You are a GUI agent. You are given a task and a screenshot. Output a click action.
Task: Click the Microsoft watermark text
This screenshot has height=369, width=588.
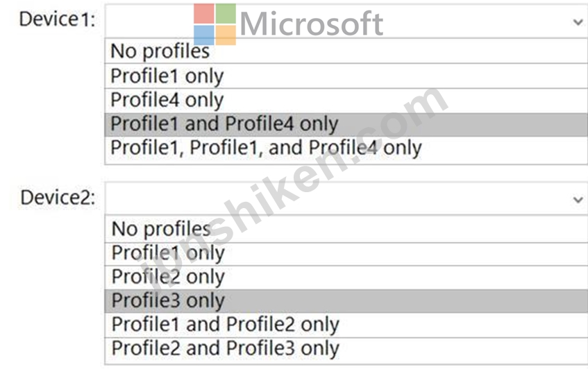(311, 24)
